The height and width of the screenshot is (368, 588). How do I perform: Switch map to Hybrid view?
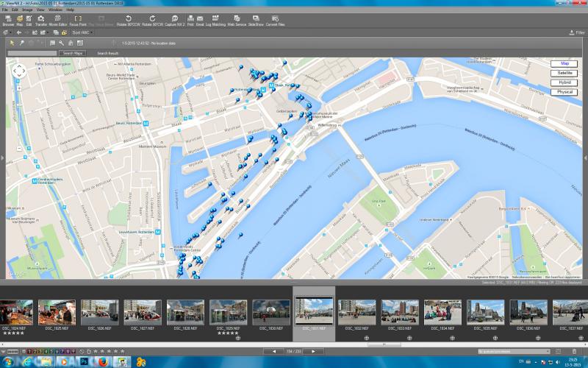(x=564, y=82)
